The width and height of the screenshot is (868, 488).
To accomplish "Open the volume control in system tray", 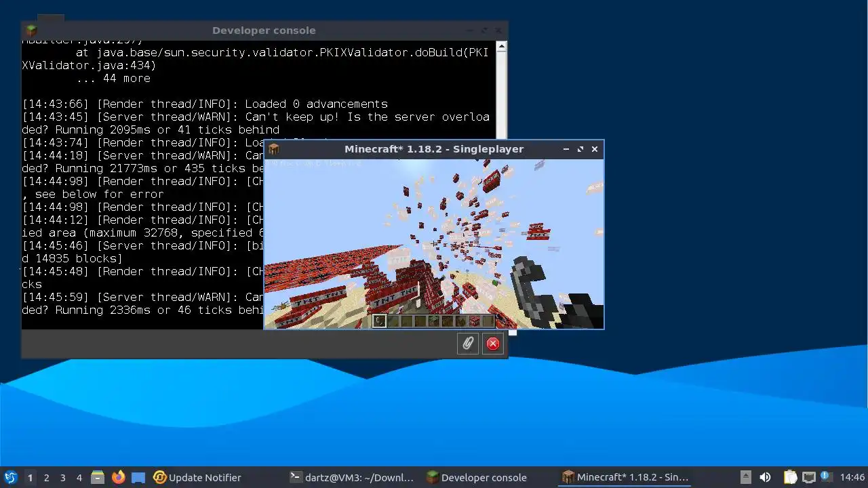I will pyautogui.click(x=765, y=477).
